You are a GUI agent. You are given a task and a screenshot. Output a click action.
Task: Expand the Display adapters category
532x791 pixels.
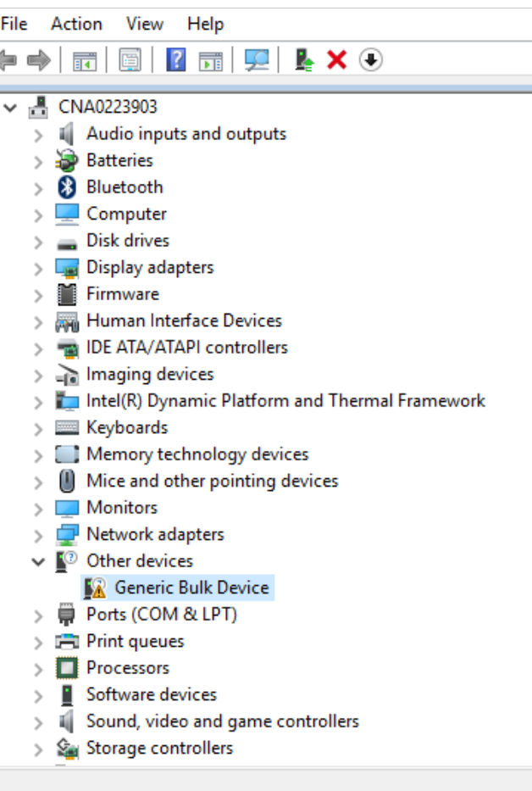coord(38,268)
